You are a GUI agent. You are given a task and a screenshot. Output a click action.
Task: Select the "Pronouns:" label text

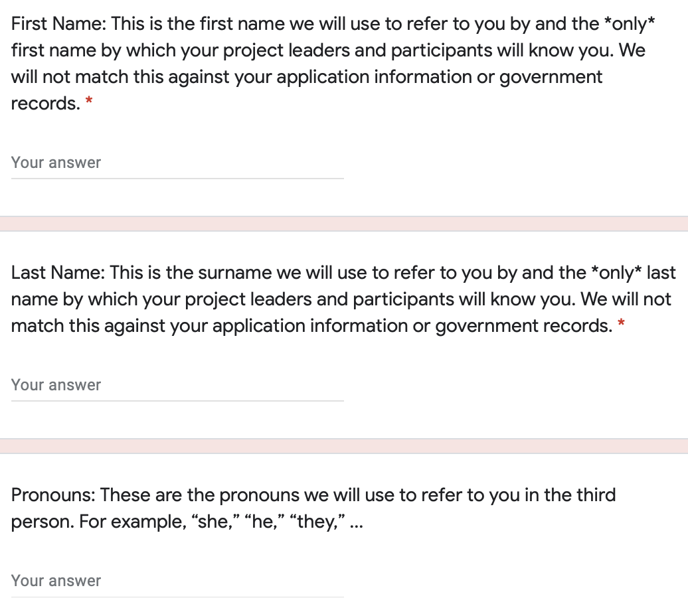pyautogui.click(x=53, y=495)
